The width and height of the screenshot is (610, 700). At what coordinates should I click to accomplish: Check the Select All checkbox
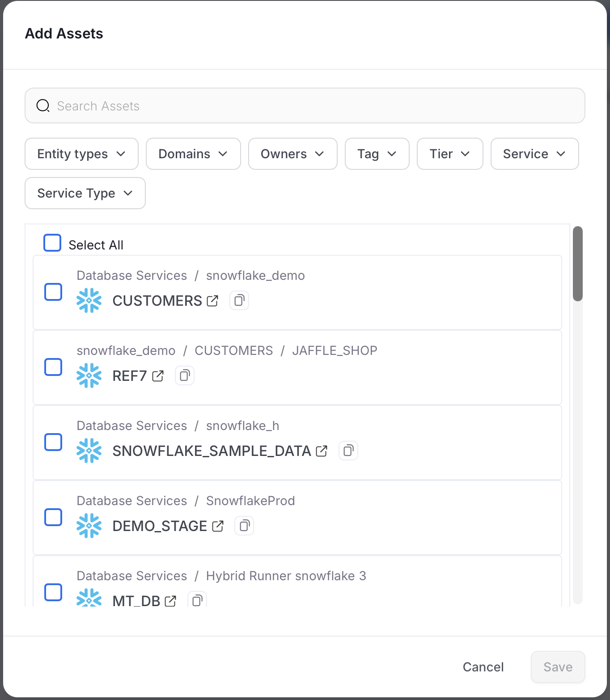tap(52, 243)
